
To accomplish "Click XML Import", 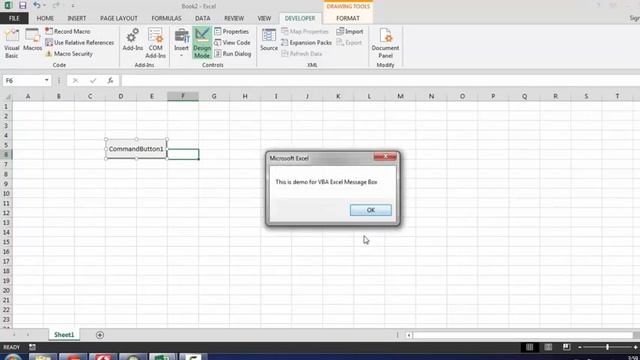I will point(350,31).
